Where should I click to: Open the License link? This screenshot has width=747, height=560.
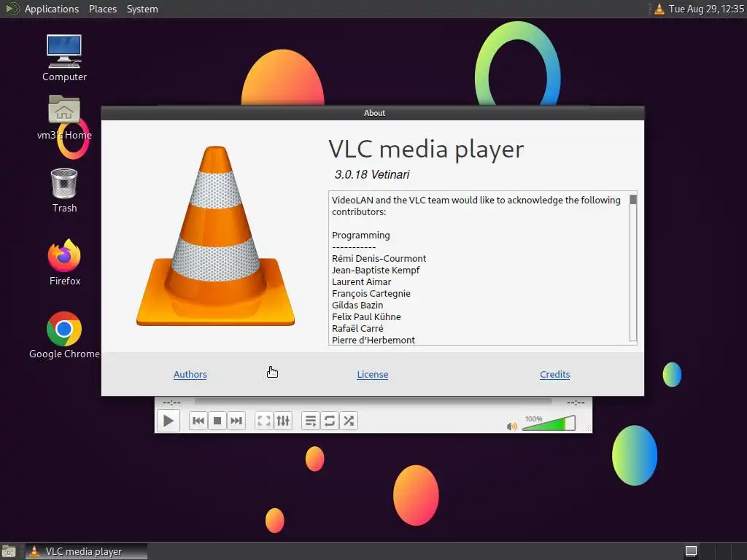[x=373, y=374]
